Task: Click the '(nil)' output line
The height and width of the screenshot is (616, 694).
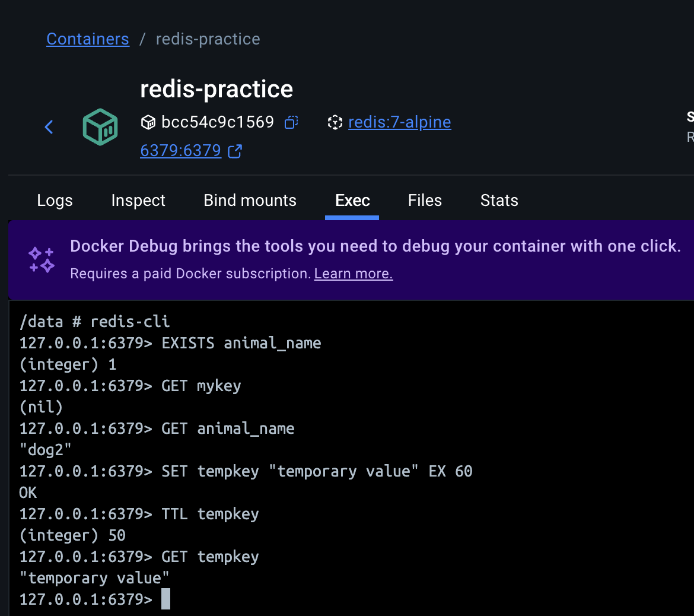Action: click(41, 407)
